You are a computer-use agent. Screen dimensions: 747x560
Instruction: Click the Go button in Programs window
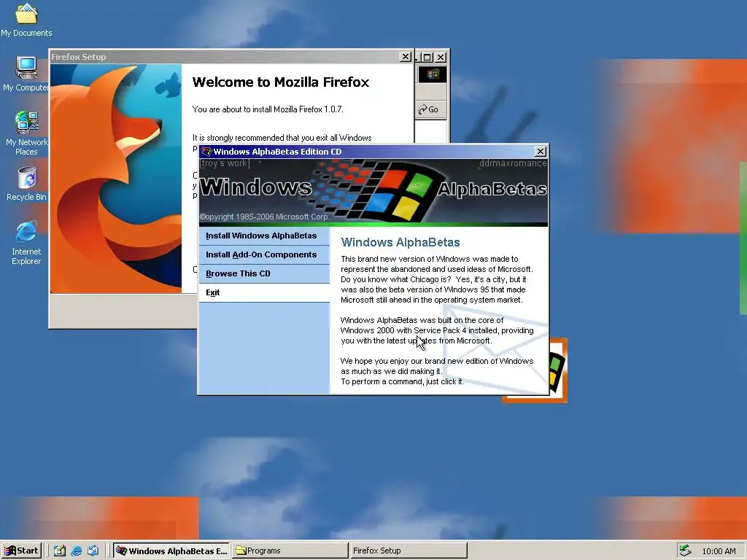tap(429, 109)
